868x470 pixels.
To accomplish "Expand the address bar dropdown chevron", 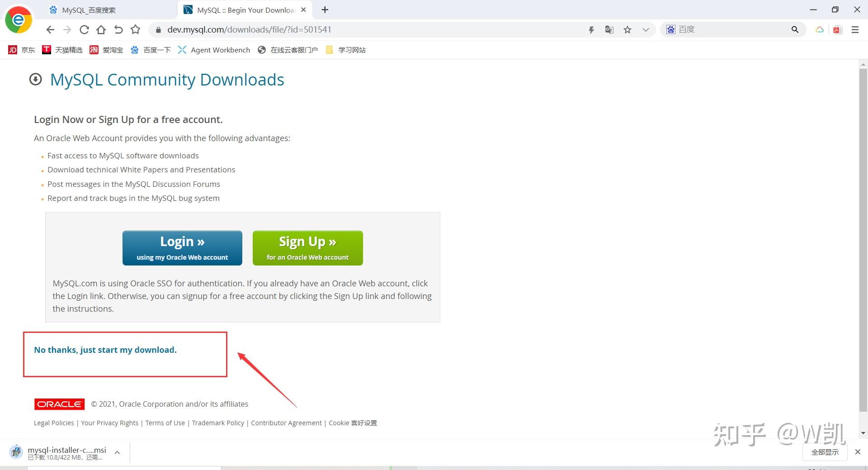I will click(646, 30).
